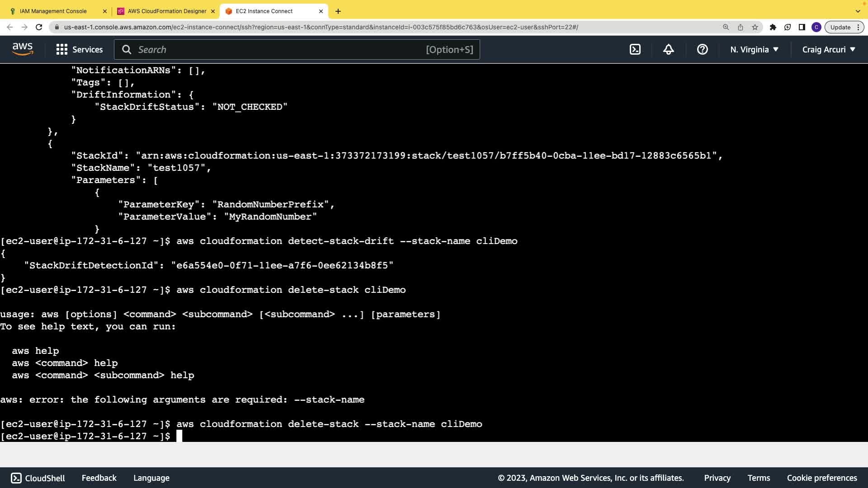Expand the N. Virginia region dropdown
The height and width of the screenshot is (488, 868).
[754, 50]
